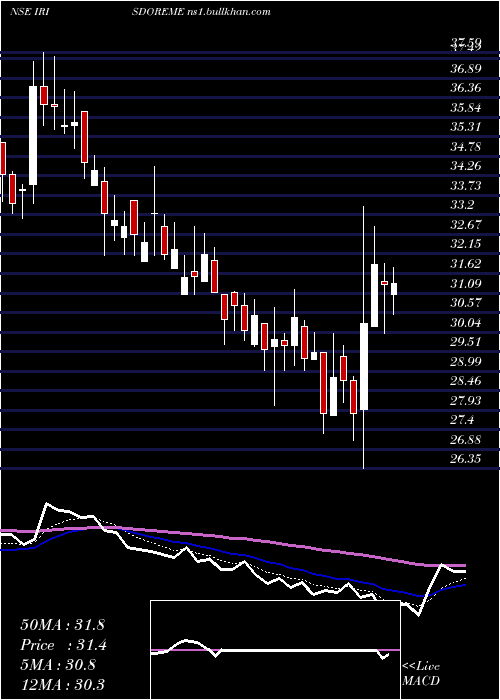This screenshot has height=700, width=500.
Task: Click inside the MACD inset chart box
Action: [275, 650]
